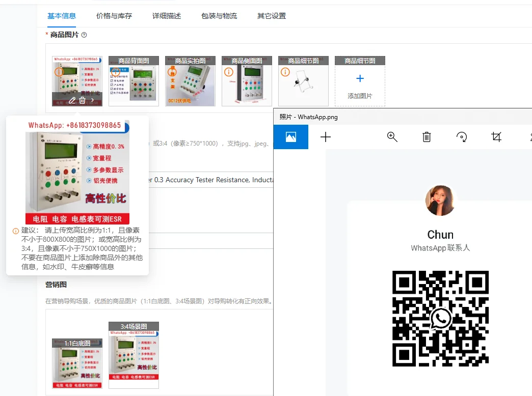Rotate the photo in Photos window

(x=462, y=137)
